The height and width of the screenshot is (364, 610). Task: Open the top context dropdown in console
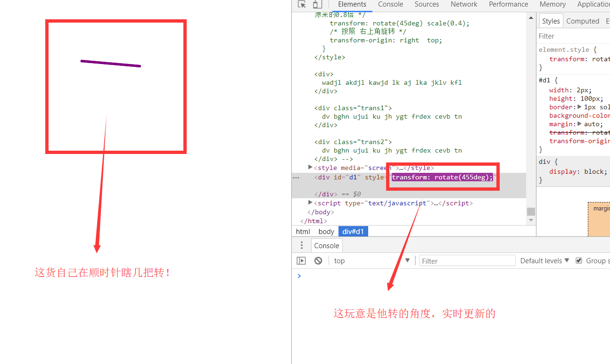(x=371, y=260)
